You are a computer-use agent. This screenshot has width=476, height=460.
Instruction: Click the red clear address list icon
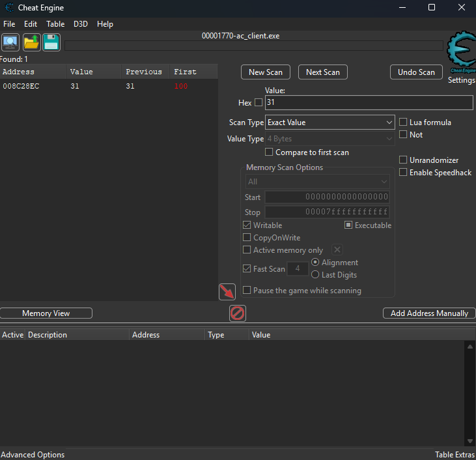238,313
